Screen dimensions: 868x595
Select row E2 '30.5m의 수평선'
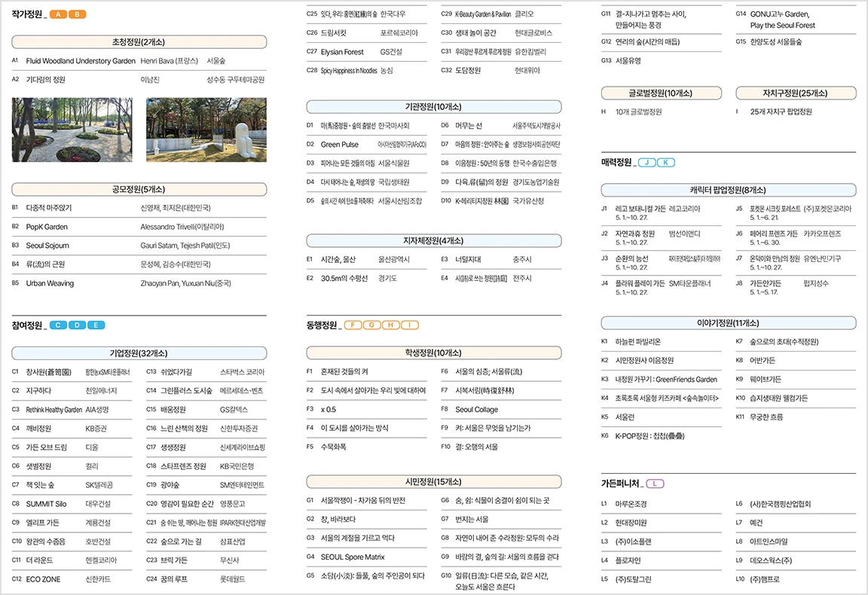[366, 279]
